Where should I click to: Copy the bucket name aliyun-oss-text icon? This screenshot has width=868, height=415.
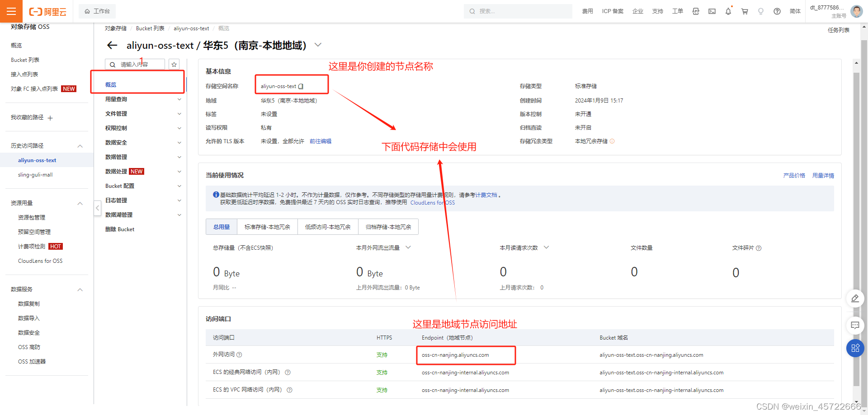(301, 86)
